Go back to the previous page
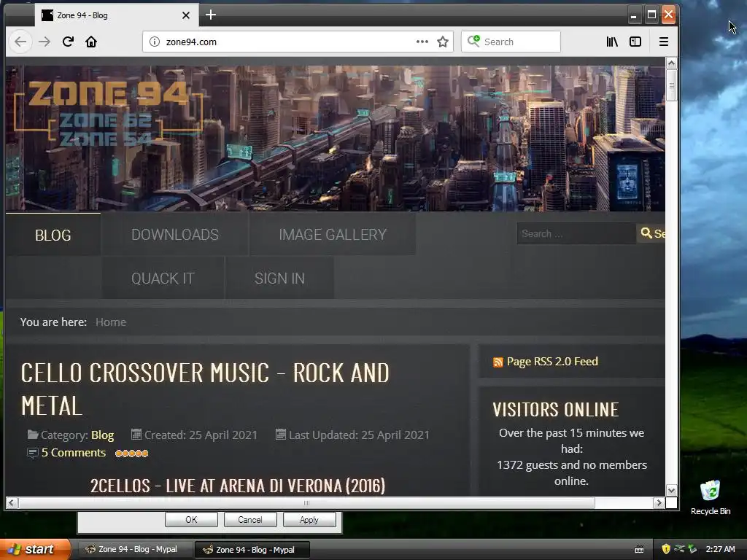This screenshot has width=747, height=560. pyautogui.click(x=20, y=42)
